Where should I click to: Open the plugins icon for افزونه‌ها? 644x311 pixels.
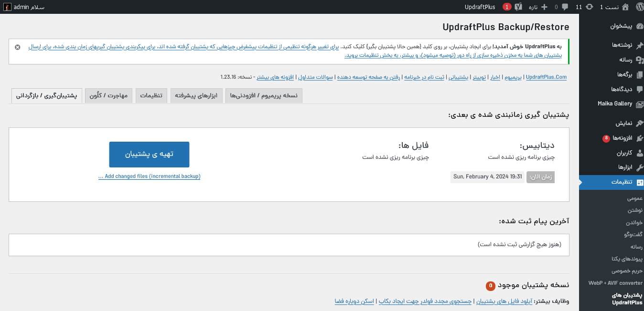pos(640,138)
